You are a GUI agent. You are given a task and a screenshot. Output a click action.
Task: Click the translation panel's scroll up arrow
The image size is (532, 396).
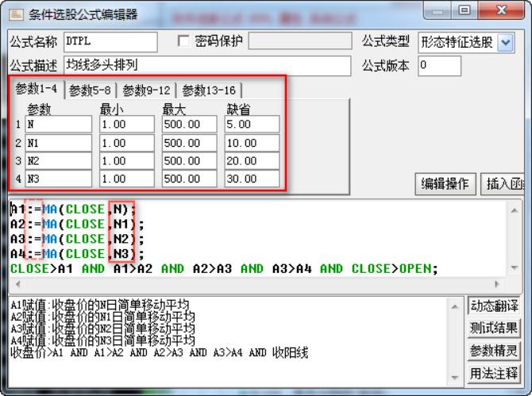(455, 307)
